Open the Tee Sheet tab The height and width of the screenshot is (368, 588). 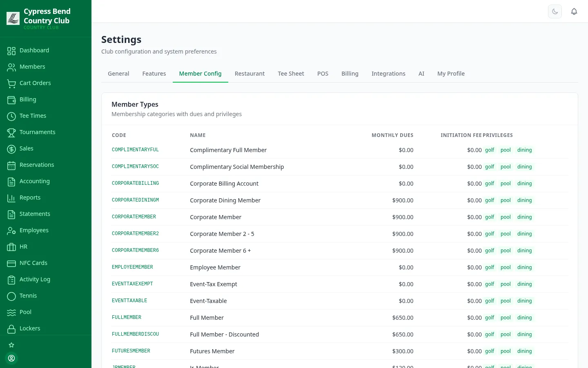[291, 74]
